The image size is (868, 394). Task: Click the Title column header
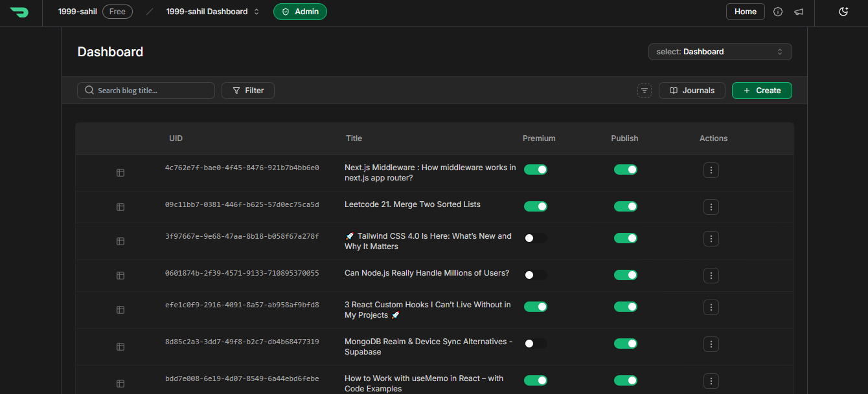[x=354, y=138]
